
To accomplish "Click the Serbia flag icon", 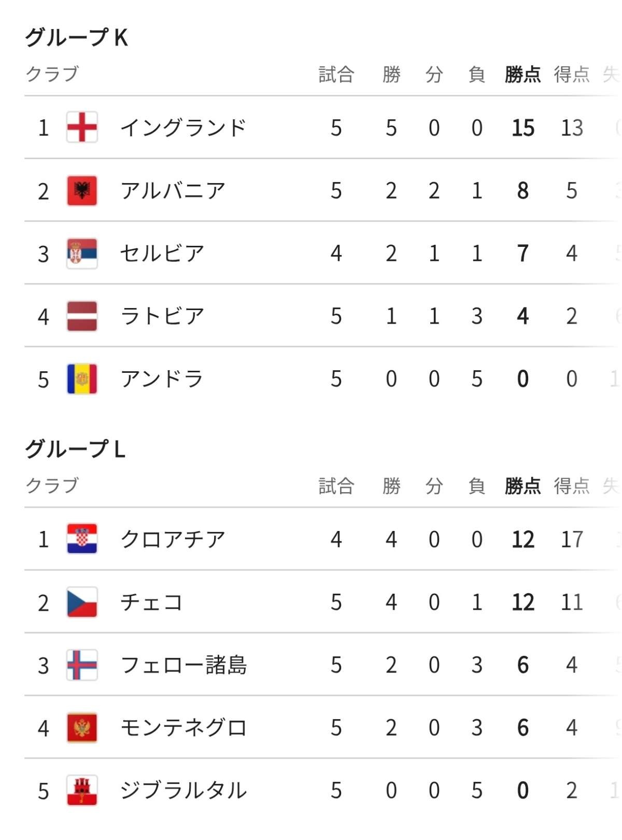I will coord(82,253).
